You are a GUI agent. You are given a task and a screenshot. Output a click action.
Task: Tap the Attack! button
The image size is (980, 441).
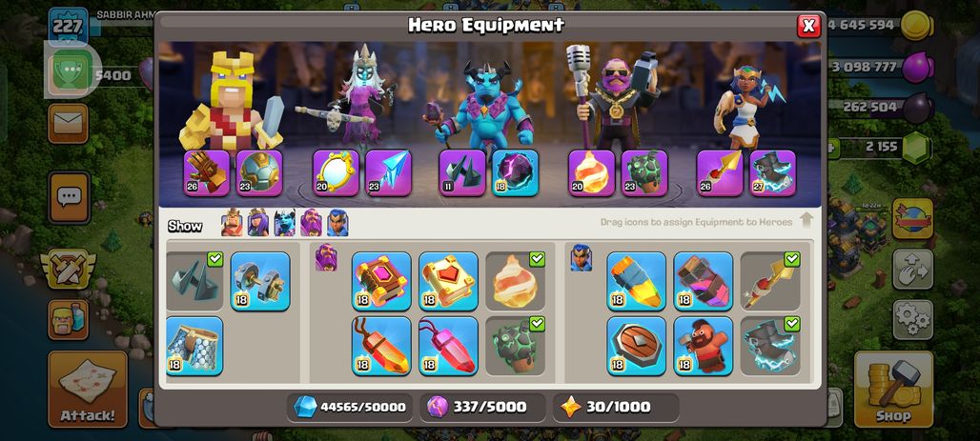88,390
